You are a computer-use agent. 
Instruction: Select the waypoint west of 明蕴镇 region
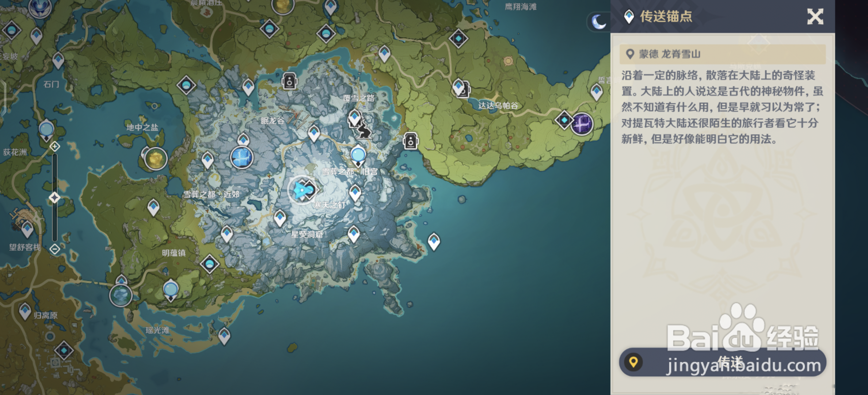point(153,208)
